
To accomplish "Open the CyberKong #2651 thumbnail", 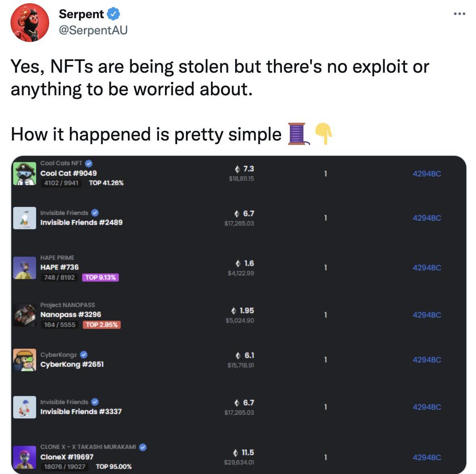I will point(25,360).
